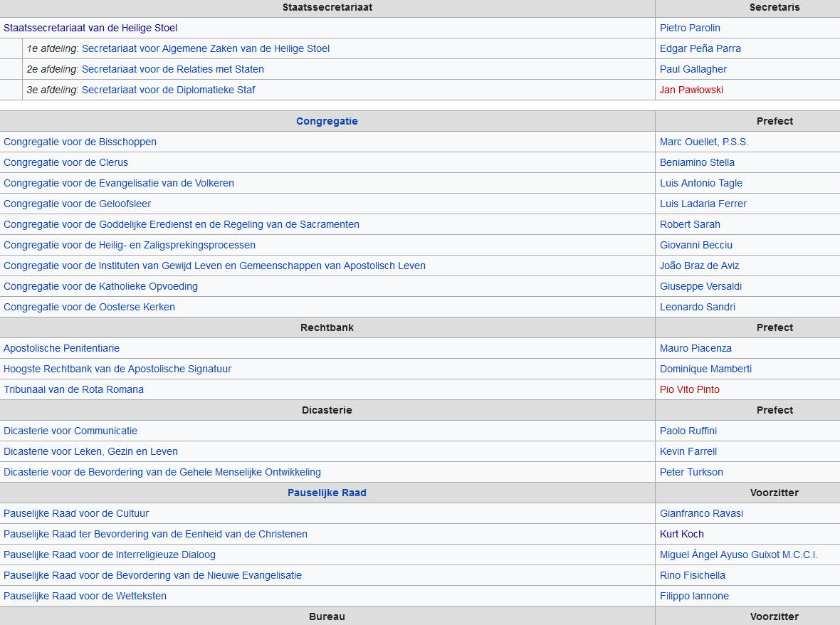
Task: Select the Rechtbank section header
Action: click(x=327, y=327)
